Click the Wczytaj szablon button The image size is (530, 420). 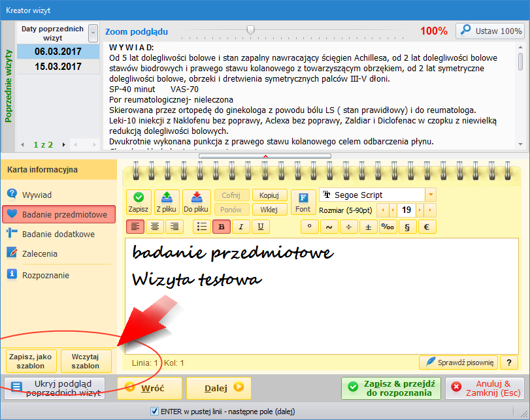click(x=86, y=361)
